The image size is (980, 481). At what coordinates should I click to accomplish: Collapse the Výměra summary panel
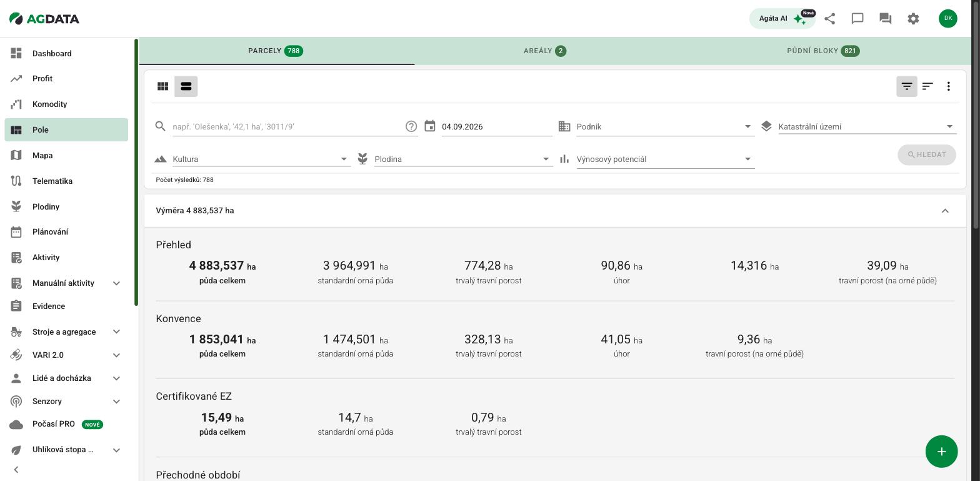point(945,211)
